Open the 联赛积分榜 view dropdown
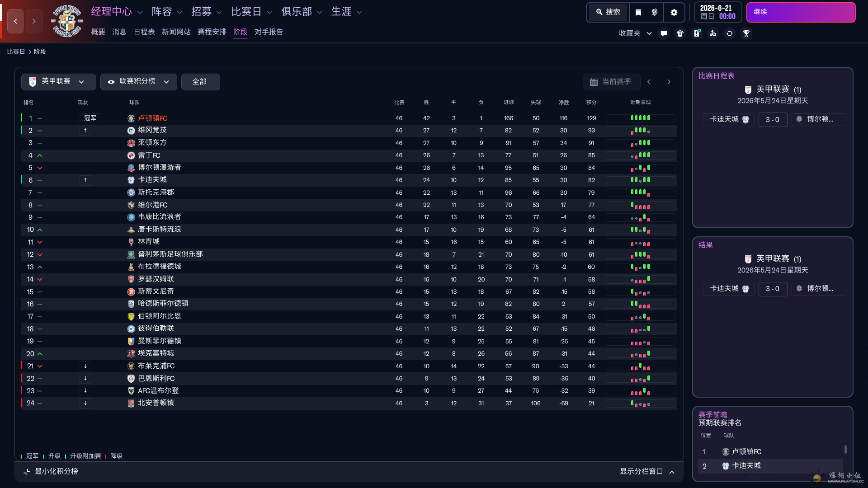Screen dimensions: 868x488 pos(138,82)
